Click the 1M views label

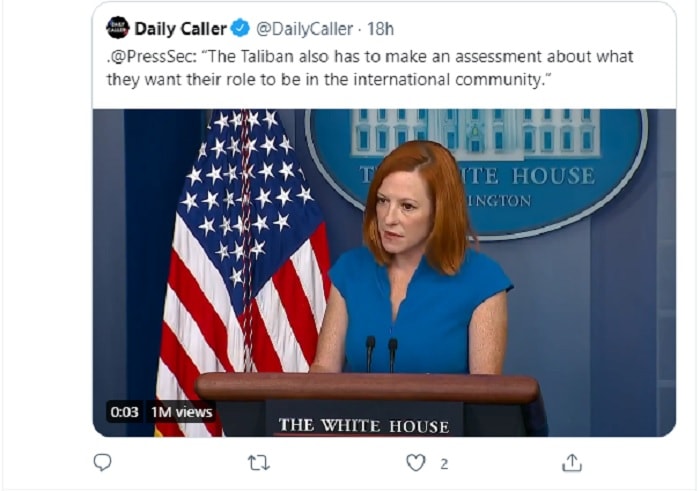181,412
